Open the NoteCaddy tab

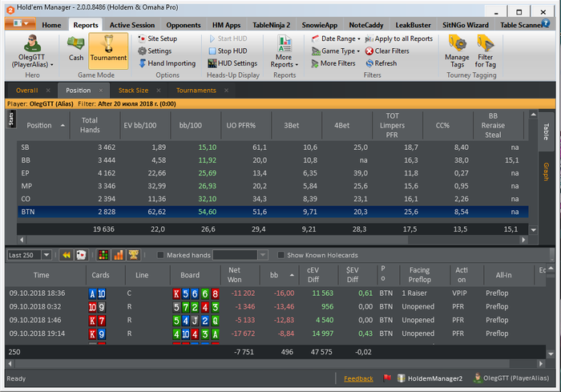pos(366,25)
